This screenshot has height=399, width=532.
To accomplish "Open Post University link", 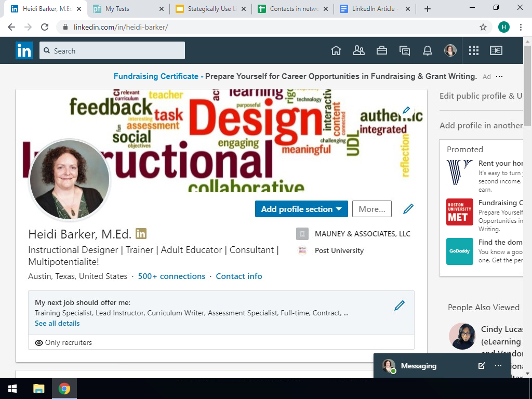I will (339, 250).
